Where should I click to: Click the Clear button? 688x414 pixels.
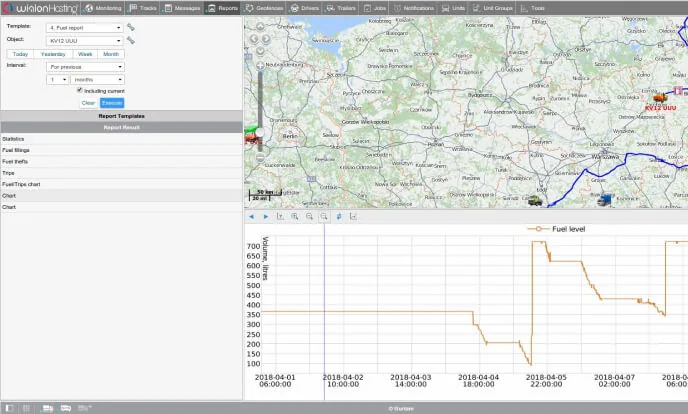(88, 103)
